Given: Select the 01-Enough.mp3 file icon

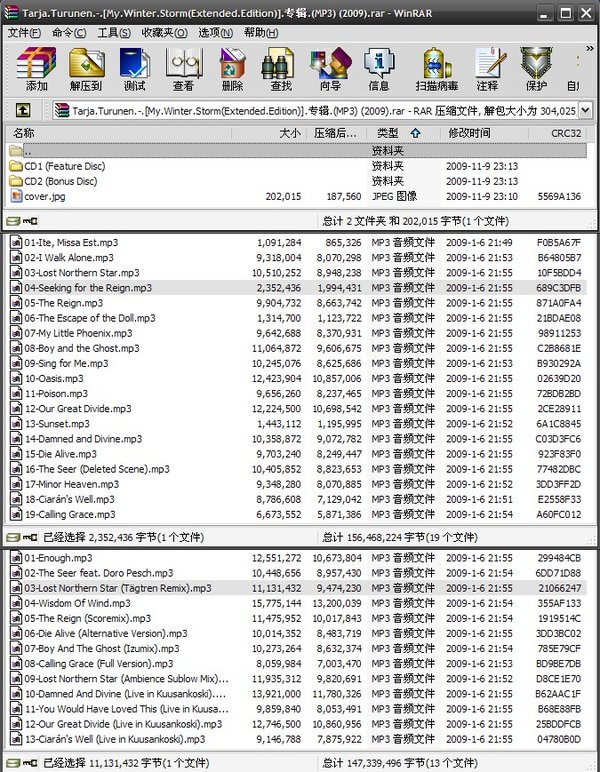Looking at the screenshot, I should pyautogui.click(x=16, y=558).
